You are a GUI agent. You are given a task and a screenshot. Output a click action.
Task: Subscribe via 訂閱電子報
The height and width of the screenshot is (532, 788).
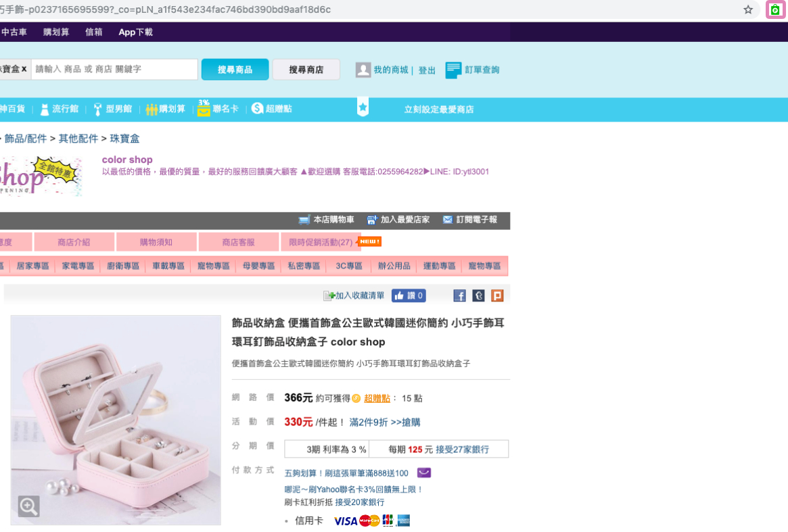pyautogui.click(x=470, y=220)
